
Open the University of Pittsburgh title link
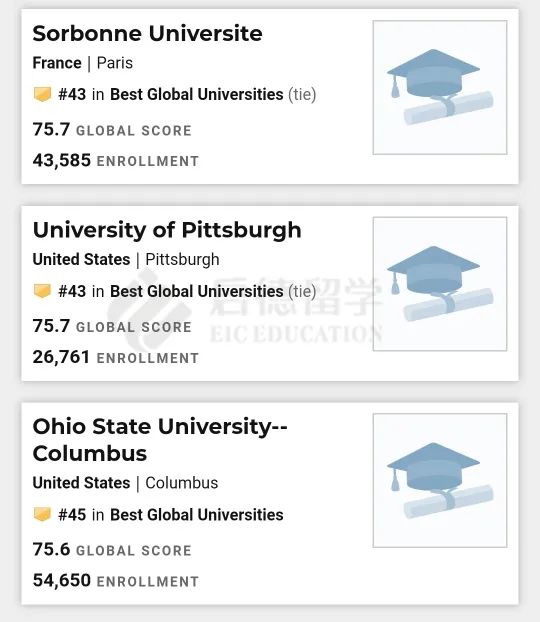167,230
